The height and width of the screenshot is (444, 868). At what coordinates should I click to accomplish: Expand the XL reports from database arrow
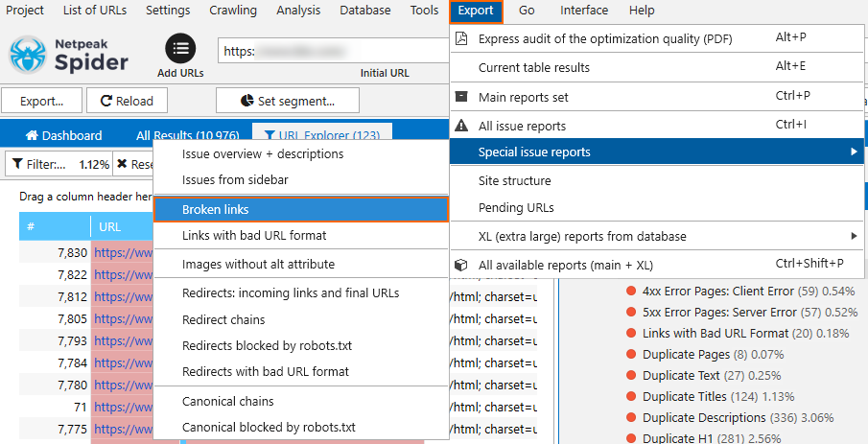855,237
